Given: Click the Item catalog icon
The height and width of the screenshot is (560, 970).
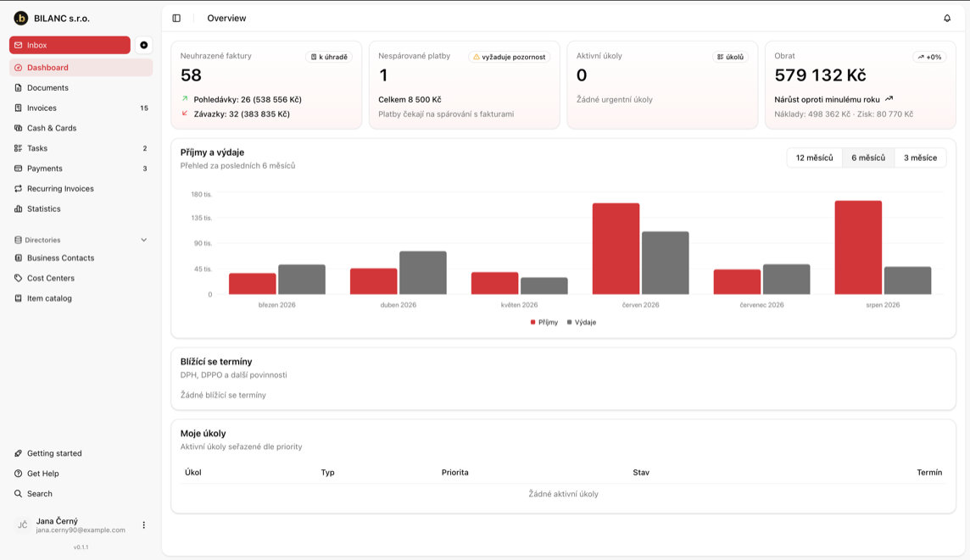Looking at the screenshot, I should (18, 298).
